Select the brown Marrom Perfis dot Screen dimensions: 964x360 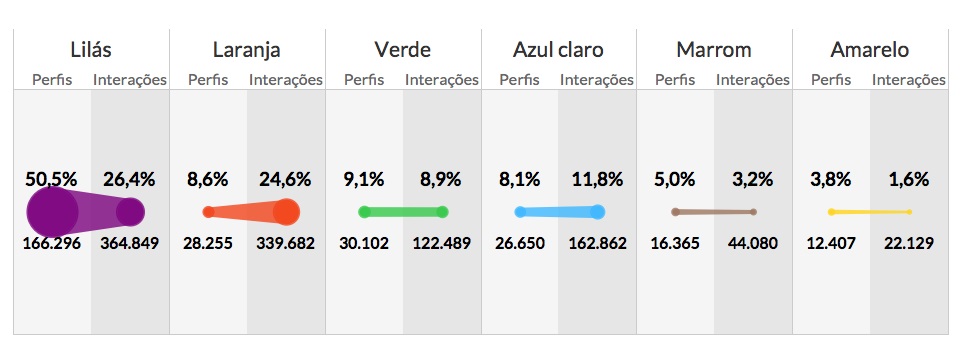click(x=676, y=212)
